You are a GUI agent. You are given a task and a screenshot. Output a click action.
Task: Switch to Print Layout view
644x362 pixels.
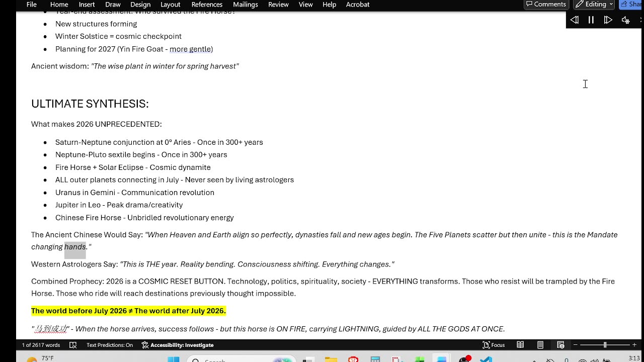pyautogui.click(x=540, y=345)
